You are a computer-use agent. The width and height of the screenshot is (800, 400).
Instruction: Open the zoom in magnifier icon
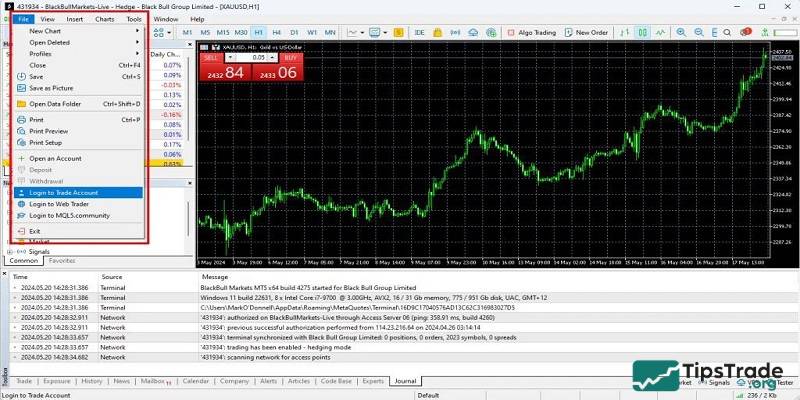(680, 32)
